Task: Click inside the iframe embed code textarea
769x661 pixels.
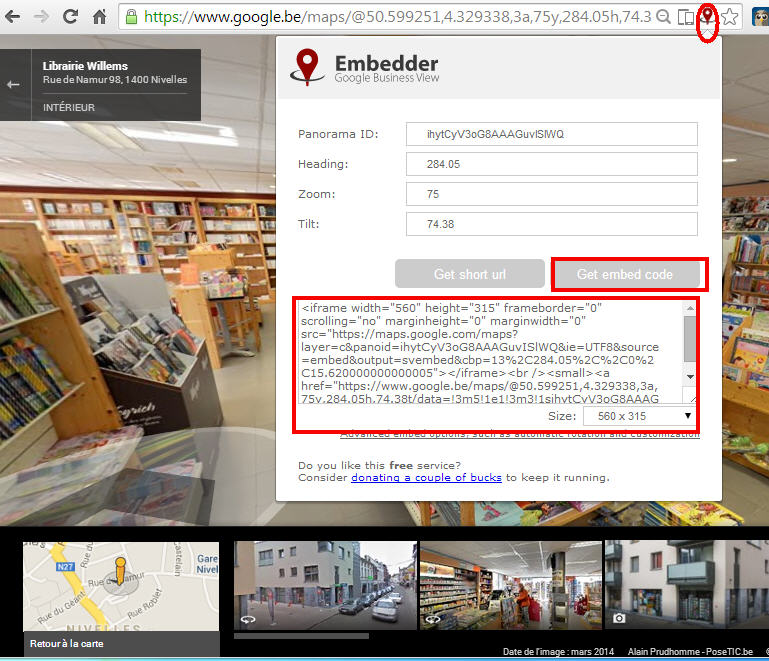Action: (x=490, y=353)
